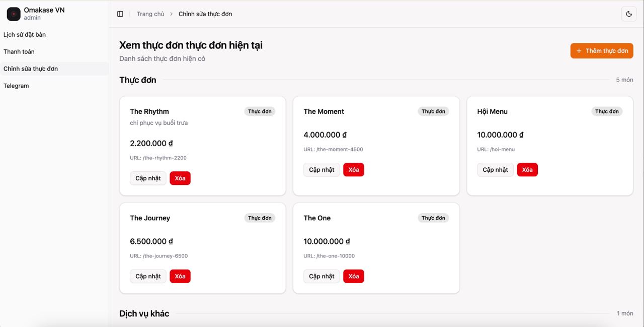Click URL /the-rhythm-2200 text

click(x=158, y=158)
